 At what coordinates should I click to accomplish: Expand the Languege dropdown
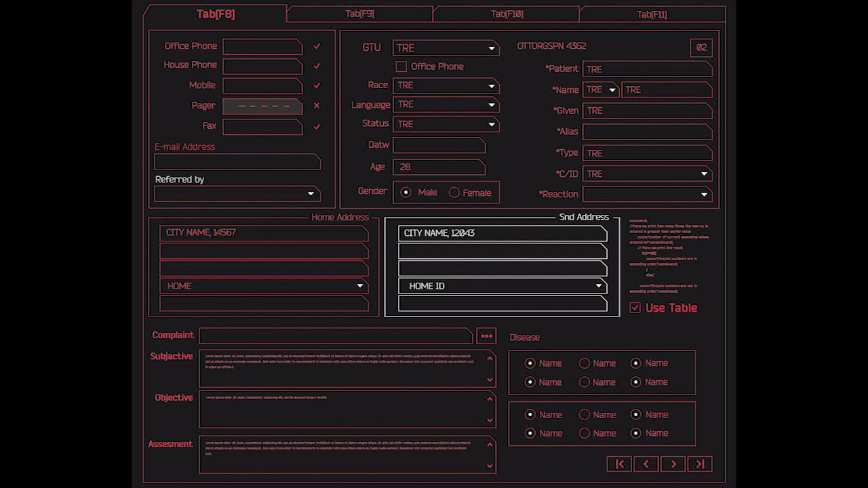tap(446, 104)
